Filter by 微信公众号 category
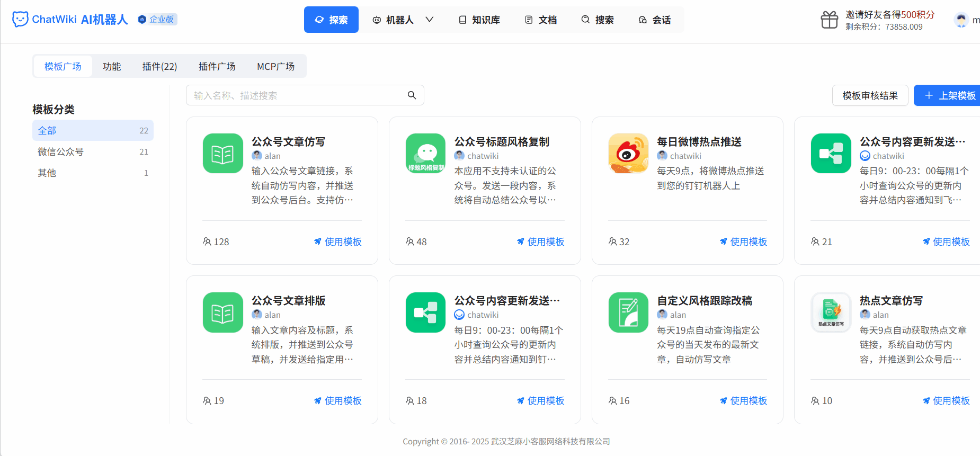The image size is (980, 456). tap(93, 151)
